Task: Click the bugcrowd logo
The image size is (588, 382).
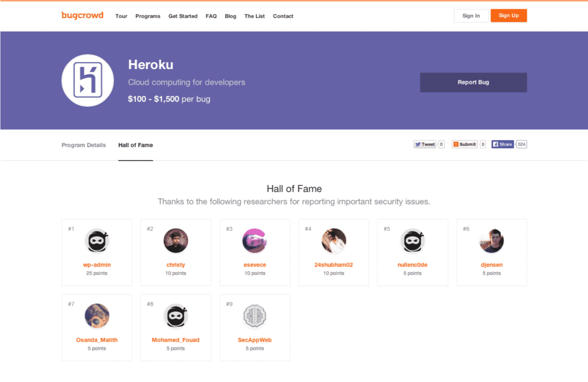Action: pyautogui.click(x=82, y=16)
